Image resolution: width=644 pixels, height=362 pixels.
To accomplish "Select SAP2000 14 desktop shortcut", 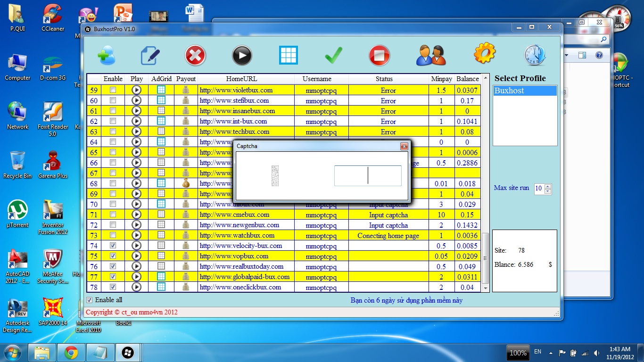I will coord(53,312).
